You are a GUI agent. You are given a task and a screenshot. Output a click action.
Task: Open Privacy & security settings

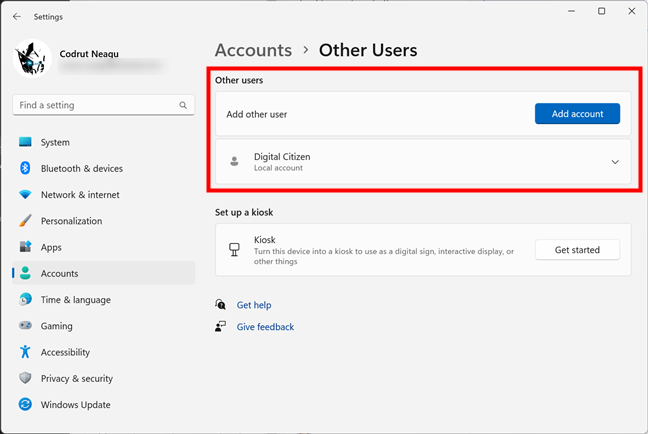click(x=103, y=378)
